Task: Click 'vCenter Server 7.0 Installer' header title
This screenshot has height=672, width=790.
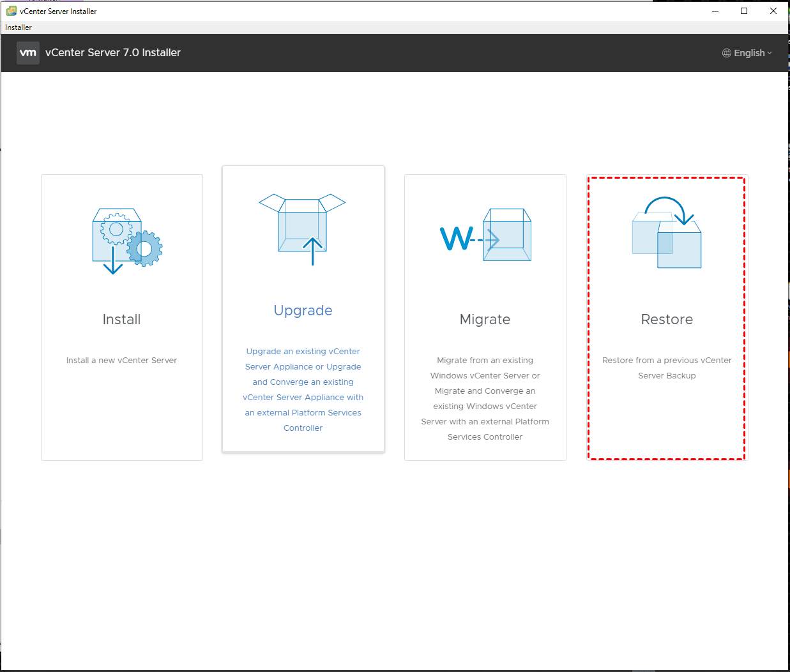Action: [x=113, y=53]
